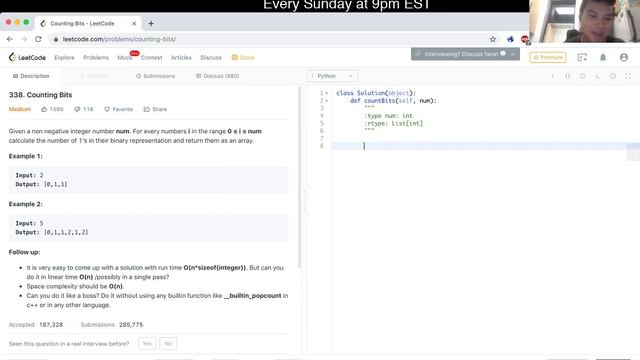Open notifications bell
The width and height of the screenshot is (640, 360).
tap(603, 58)
